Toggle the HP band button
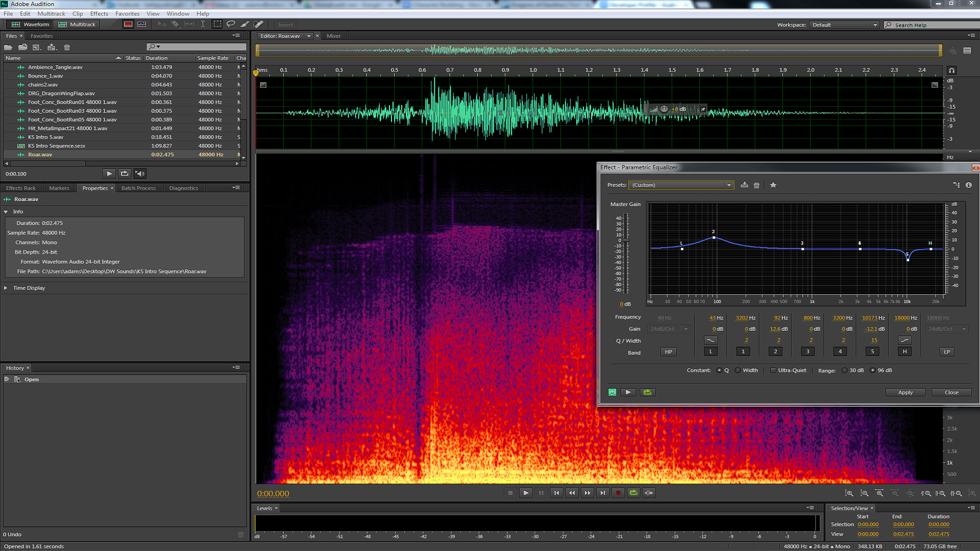980x551 pixels. (x=668, y=352)
